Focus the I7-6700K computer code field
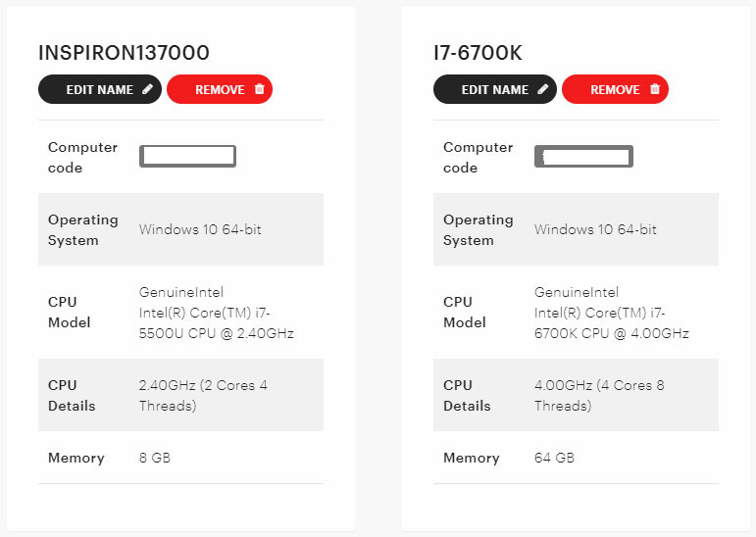The image size is (756, 537). pos(583,156)
